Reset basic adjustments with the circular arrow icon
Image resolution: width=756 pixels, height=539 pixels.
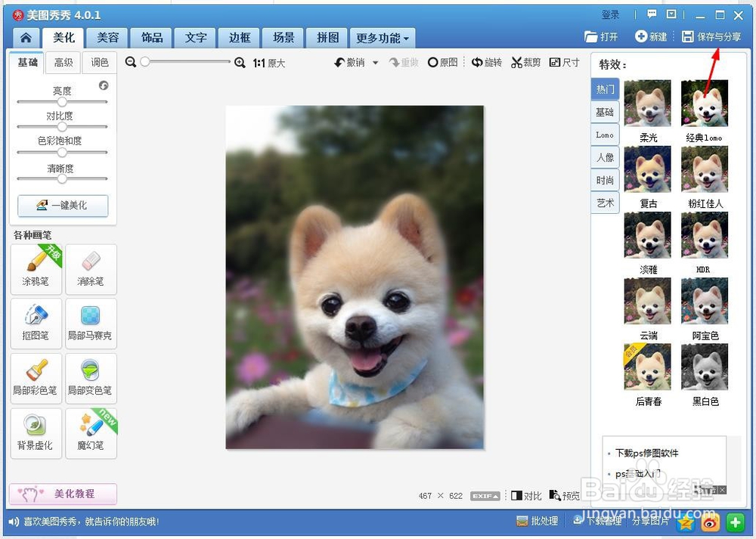[x=104, y=85]
